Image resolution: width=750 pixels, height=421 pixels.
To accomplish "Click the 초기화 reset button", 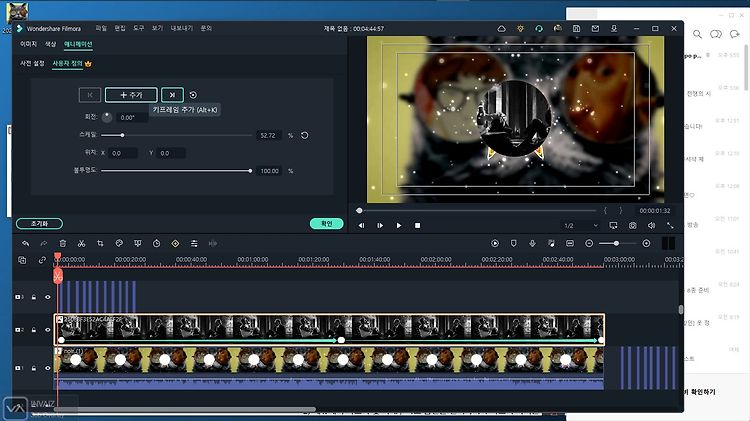I will (39, 223).
